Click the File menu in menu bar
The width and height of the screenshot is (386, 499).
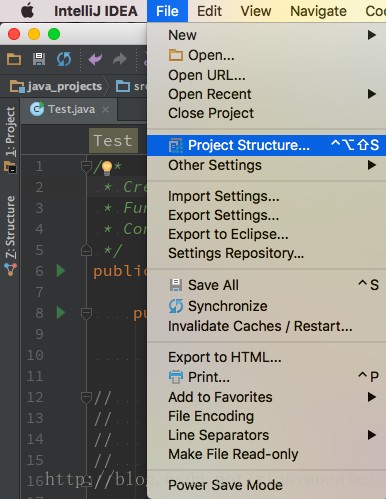pos(167,11)
